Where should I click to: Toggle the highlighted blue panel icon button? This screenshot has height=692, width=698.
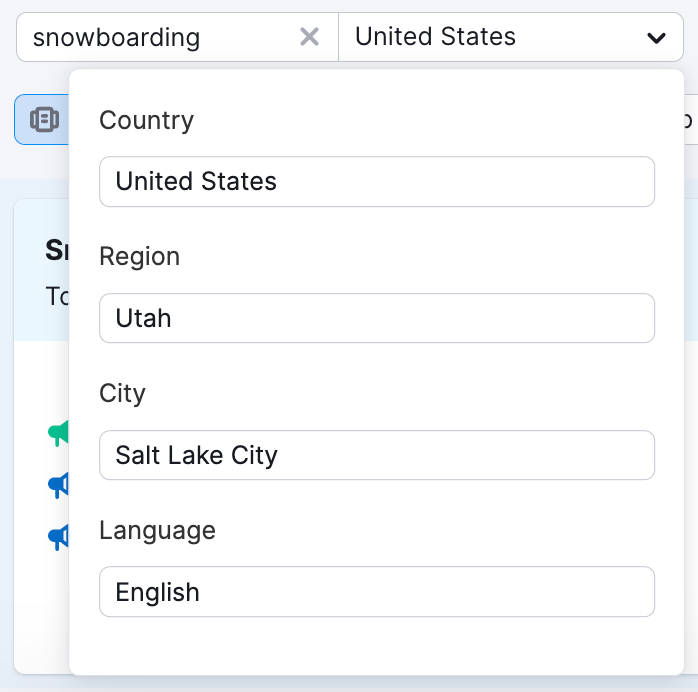42,120
